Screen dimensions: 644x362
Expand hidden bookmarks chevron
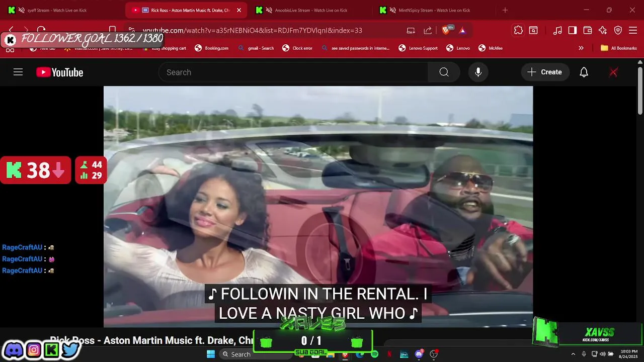[581, 48]
